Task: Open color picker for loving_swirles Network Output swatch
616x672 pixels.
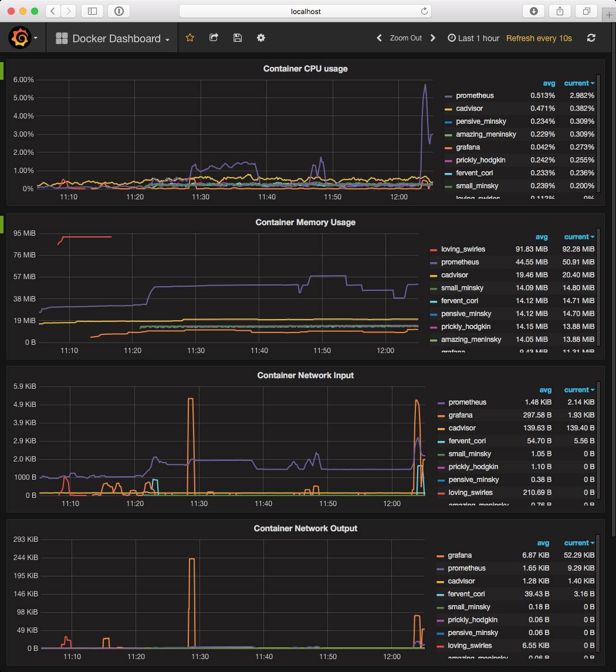Action: click(x=440, y=646)
